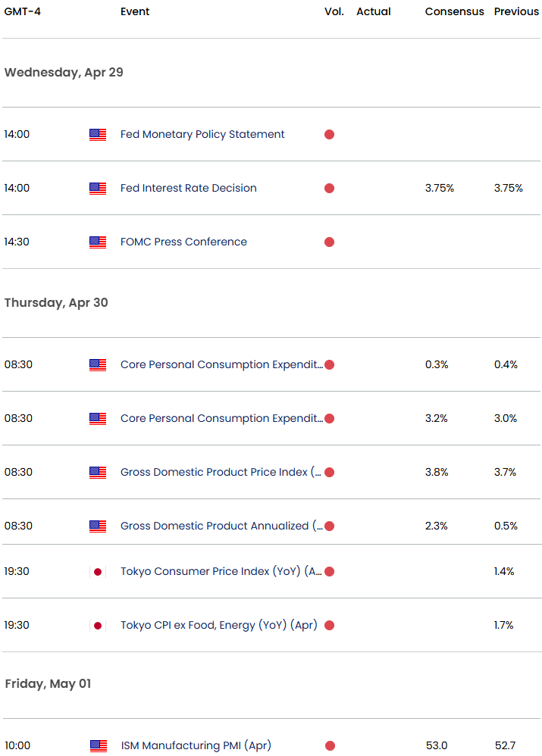
Task: Click the US flag beside Gross Domestic Product Price Index
Action: [98, 473]
